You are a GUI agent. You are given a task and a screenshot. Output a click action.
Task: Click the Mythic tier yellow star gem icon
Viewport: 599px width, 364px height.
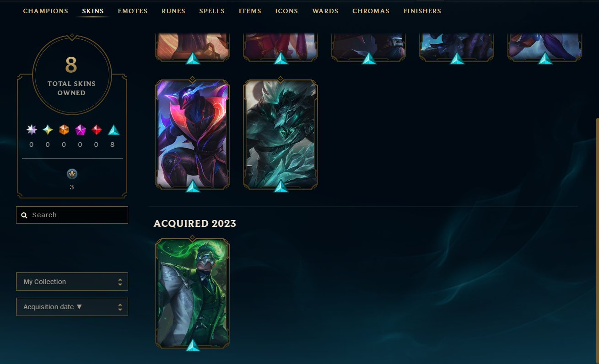[48, 130]
